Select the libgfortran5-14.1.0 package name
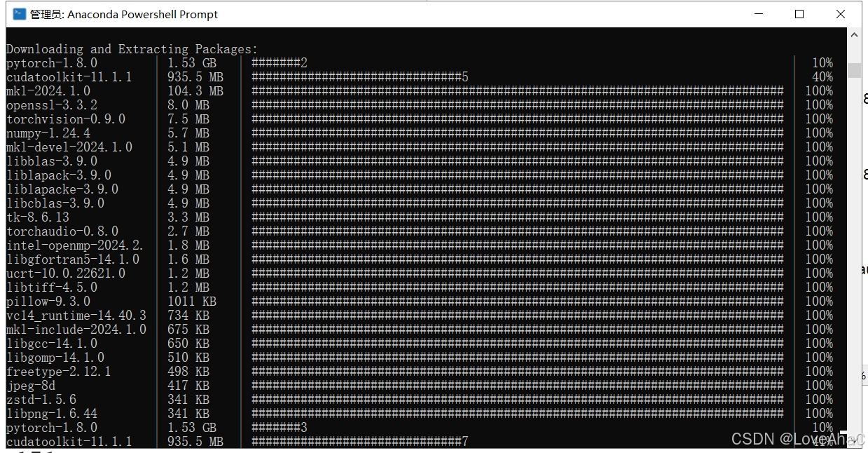The image size is (868, 453). pyautogui.click(x=73, y=259)
